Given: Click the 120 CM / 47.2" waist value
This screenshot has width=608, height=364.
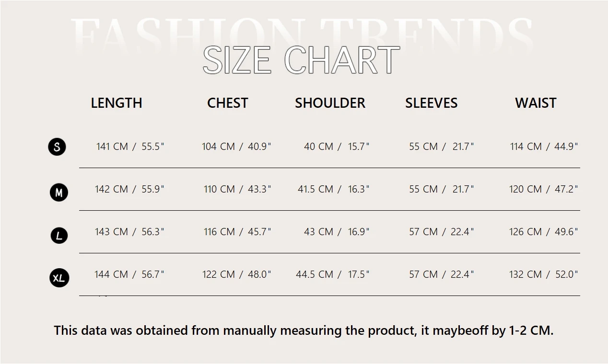Looking at the screenshot, I should 543,189.
